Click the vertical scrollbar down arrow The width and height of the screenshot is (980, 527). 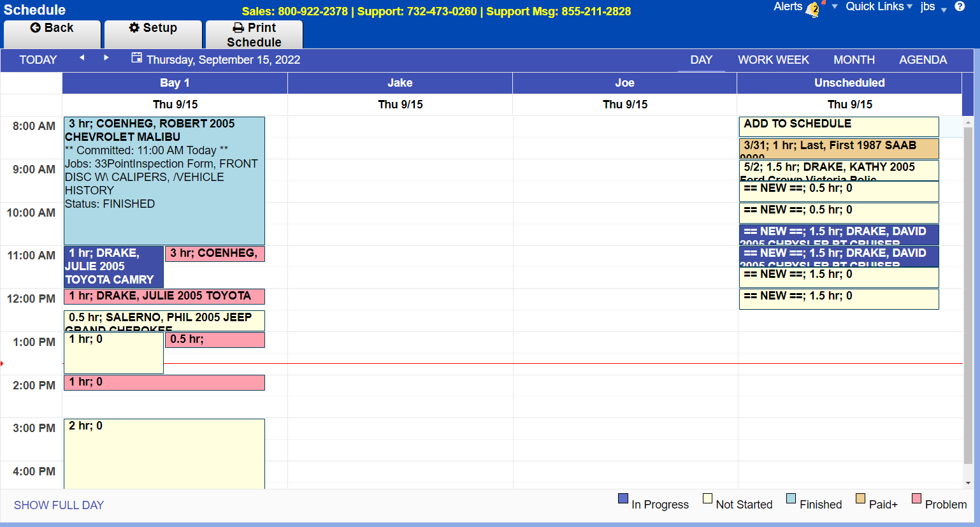click(x=969, y=483)
